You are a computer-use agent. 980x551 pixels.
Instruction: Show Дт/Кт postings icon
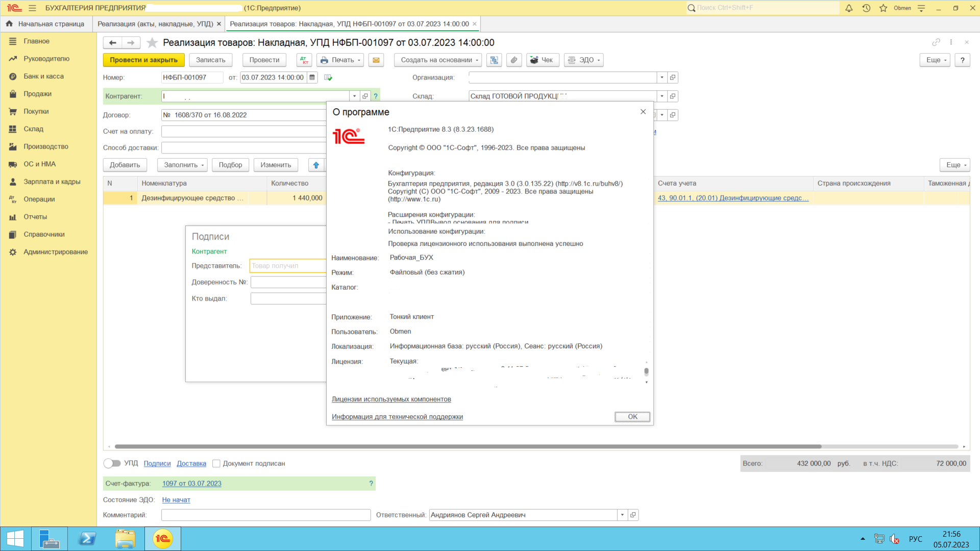click(304, 60)
